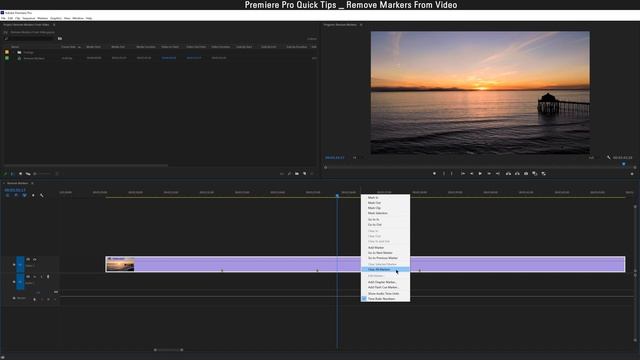Toggle V1 track lock
The height and width of the screenshot is (360, 640).
coord(14,265)
